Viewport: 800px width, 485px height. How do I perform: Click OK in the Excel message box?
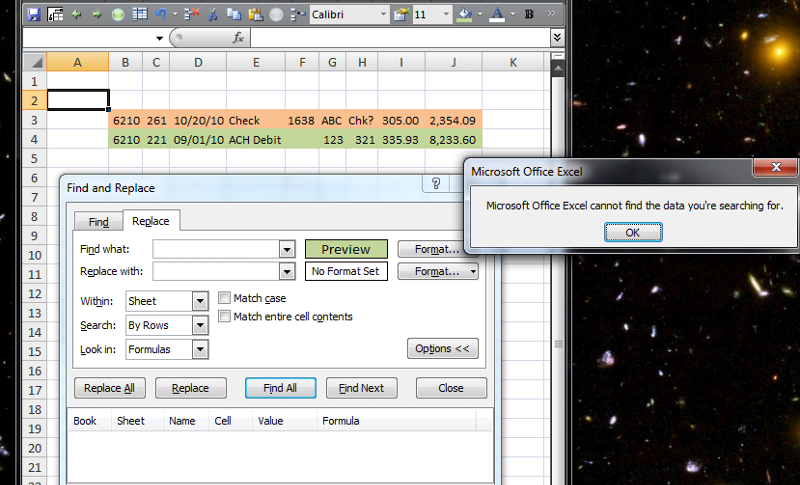(633, 233)
